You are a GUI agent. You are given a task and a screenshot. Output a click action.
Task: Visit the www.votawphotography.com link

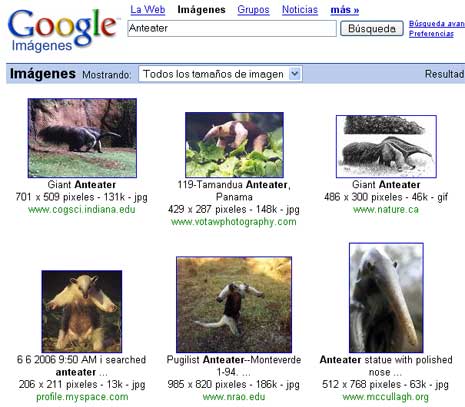pyautogui.click(x=234, y=222)
